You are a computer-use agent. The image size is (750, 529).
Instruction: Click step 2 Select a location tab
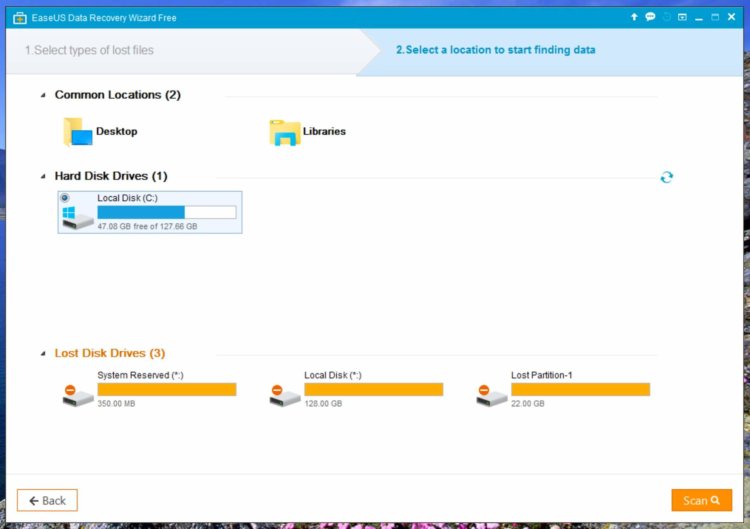[x=496, y=50]
